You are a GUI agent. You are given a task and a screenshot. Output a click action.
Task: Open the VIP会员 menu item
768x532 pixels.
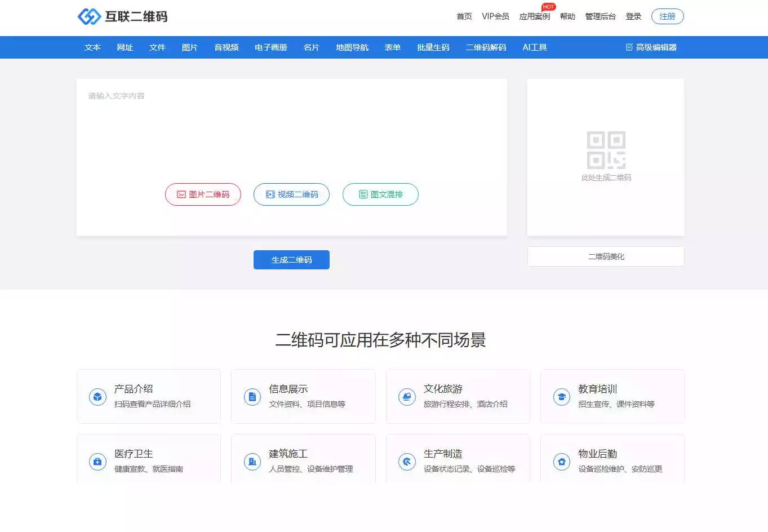495,16
